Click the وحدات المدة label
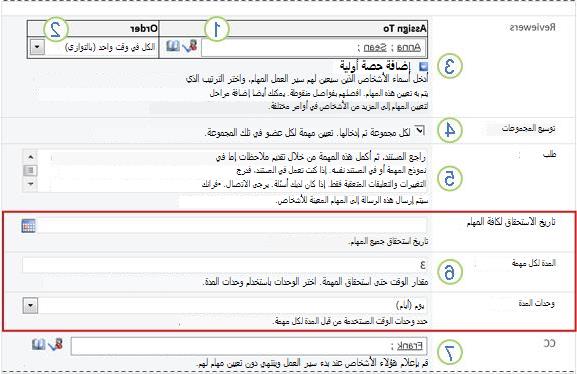The height and width of the screenshot is (374, 577). tap(537, 303)
